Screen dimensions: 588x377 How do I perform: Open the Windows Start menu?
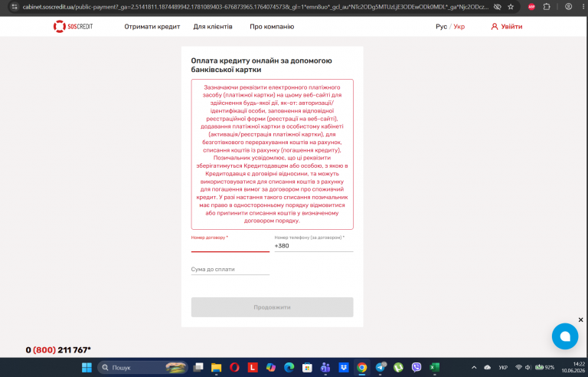point(87,367)
